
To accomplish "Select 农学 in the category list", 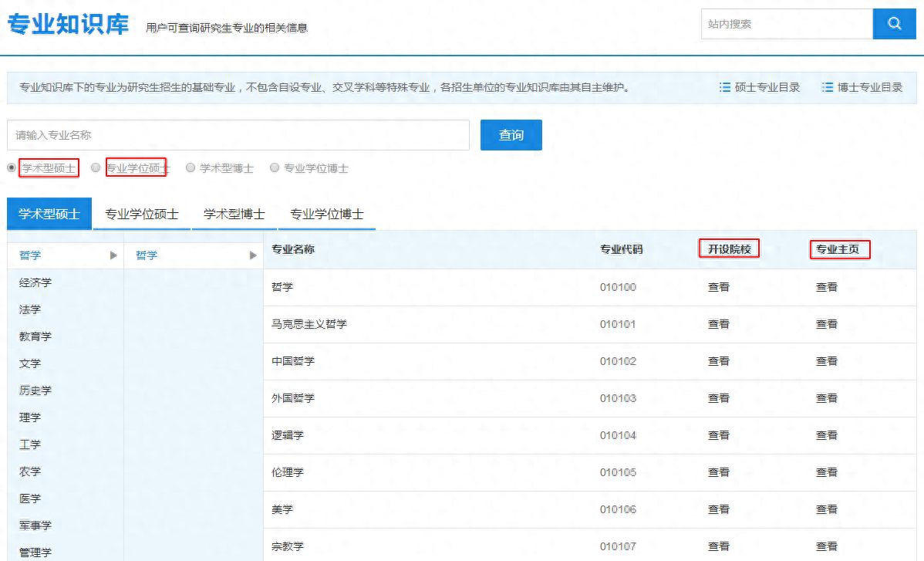I will pyautogui.click(x=30, y=471).
